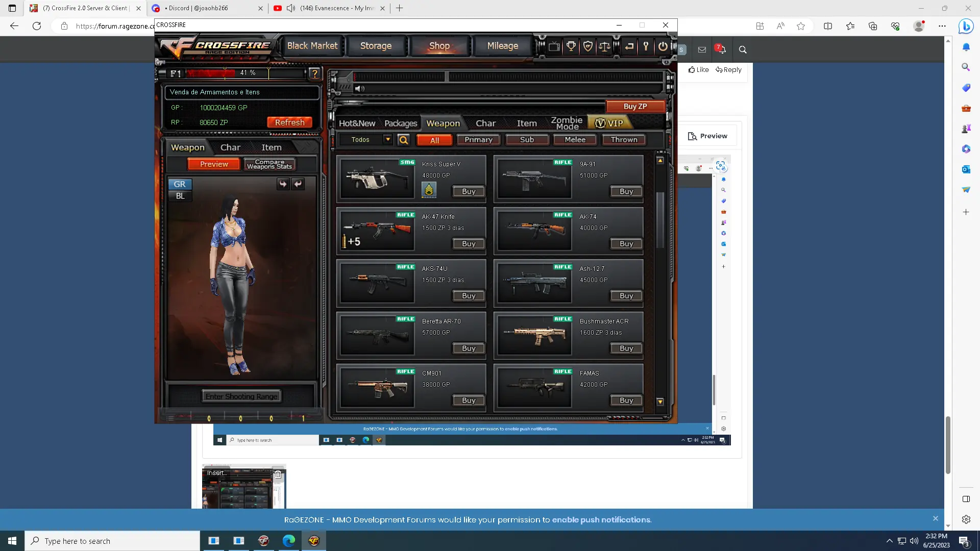980x551 pixels.
Task: Switch to the Discord browser tab
Action: [x=207, y=8]
